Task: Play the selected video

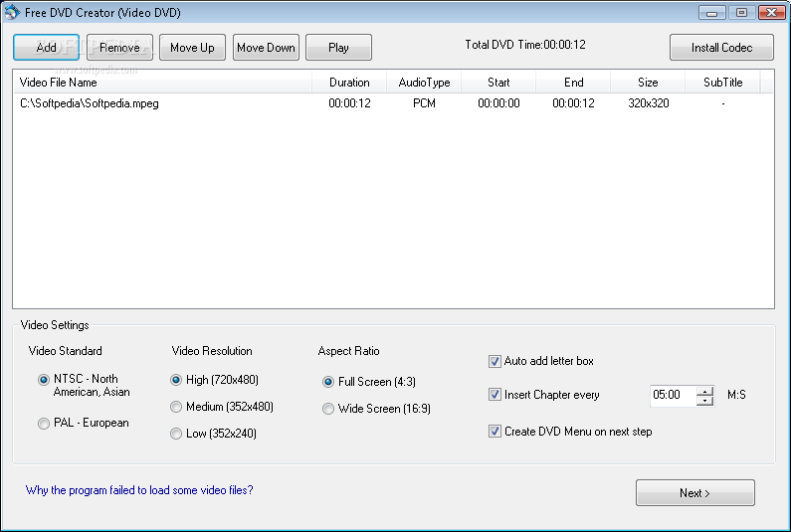Action: pos(338,48)
